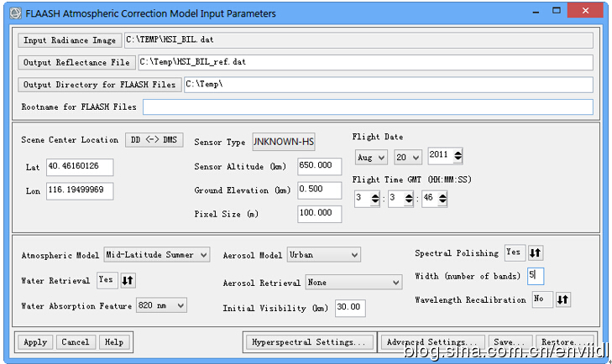Click the Sensor Altitude (km) field
The height and width of the screenshot is (364, 612).
319,166
